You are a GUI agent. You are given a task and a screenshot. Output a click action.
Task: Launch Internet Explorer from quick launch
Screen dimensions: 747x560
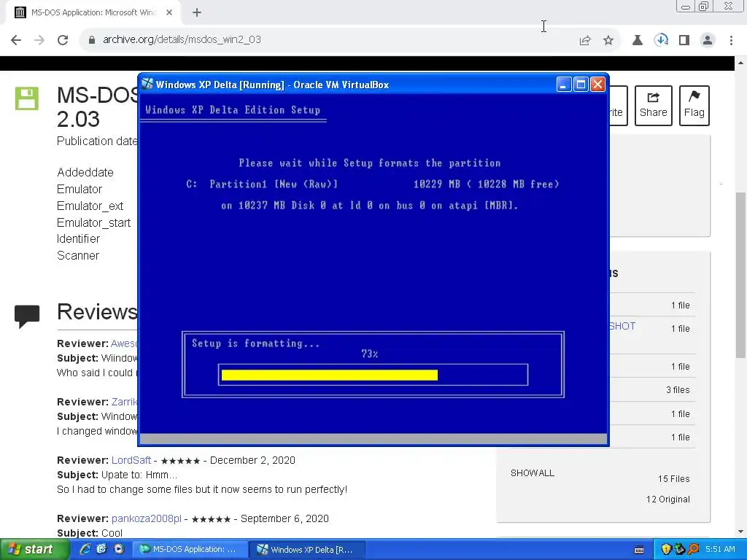click(x=85, y=549)
